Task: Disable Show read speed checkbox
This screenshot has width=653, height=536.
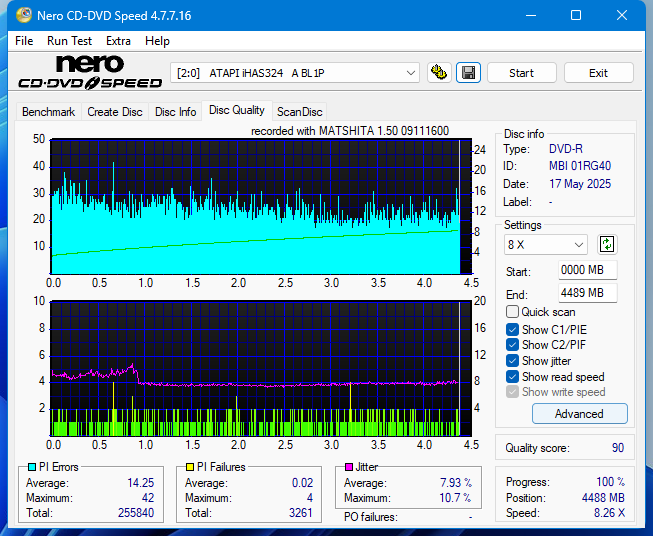Action: pyautogui.click(x=513, y=377)
